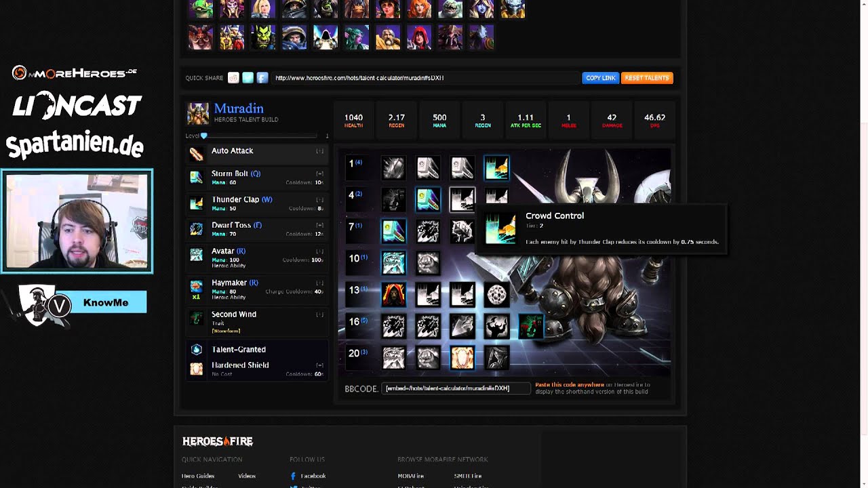Expand Thunder Clap ability details
This screenshot has width=868, height=488.
(x=319, y=200)
